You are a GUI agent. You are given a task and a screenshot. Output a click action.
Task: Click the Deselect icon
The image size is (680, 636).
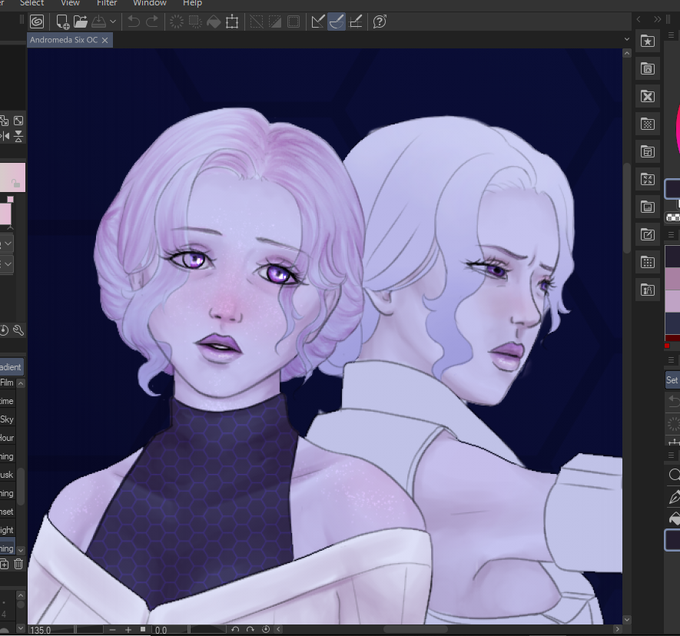[x=256, y=21]
